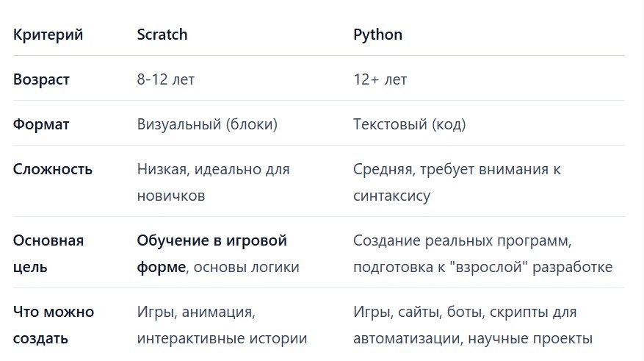
Task: Click Визуальный (блоки) cell
Action: point(207,124)
